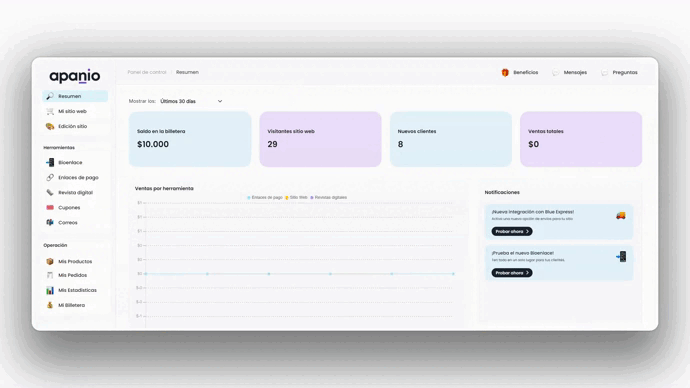
Task: Click the Bioenlace phone icon in sidebar
Action: 50,162
